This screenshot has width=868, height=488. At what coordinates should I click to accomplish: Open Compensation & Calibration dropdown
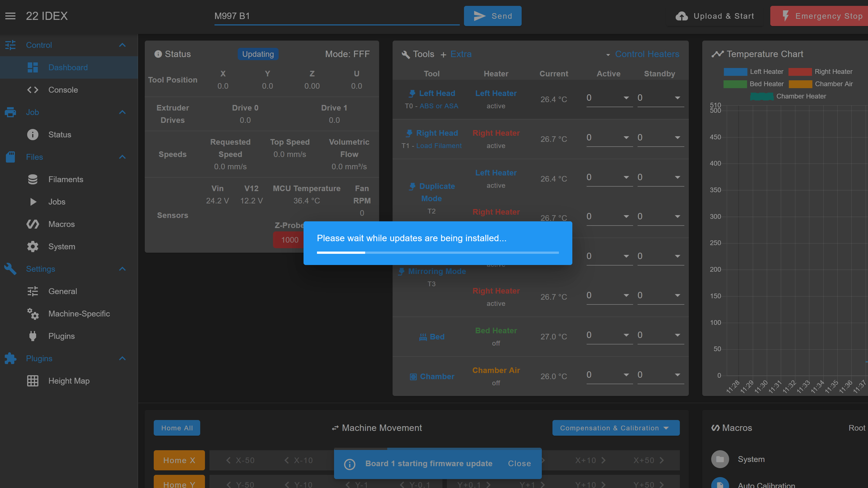pos(616,428)
